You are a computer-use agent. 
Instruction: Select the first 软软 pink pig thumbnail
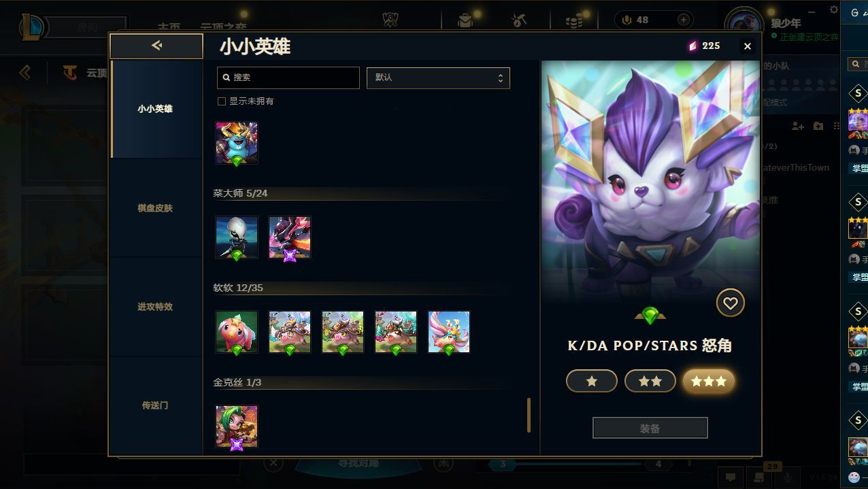pyautogui.click(x=237, y=332)
